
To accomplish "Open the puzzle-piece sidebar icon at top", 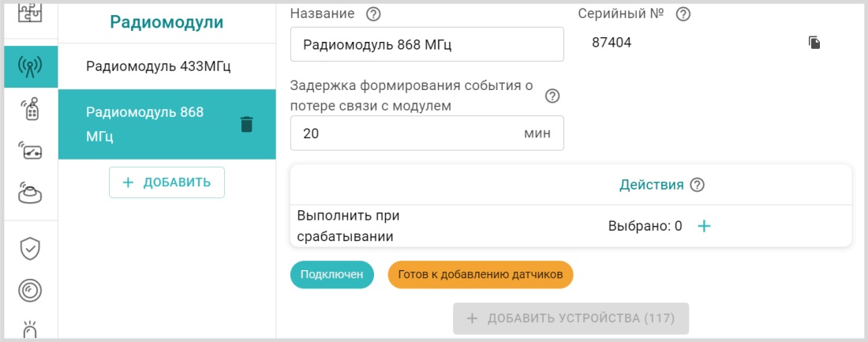I will click(x=31, y=11).
